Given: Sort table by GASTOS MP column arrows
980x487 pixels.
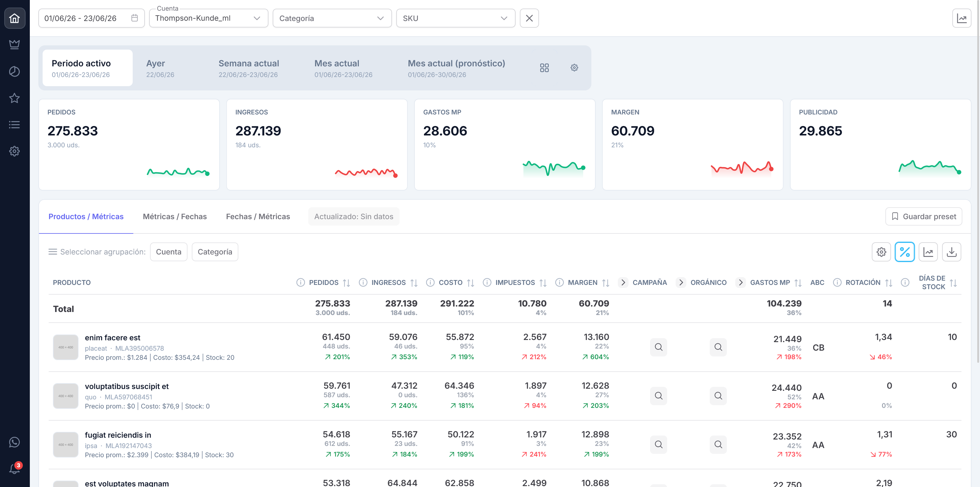Looking at the screenshot, I should point(798,283).
